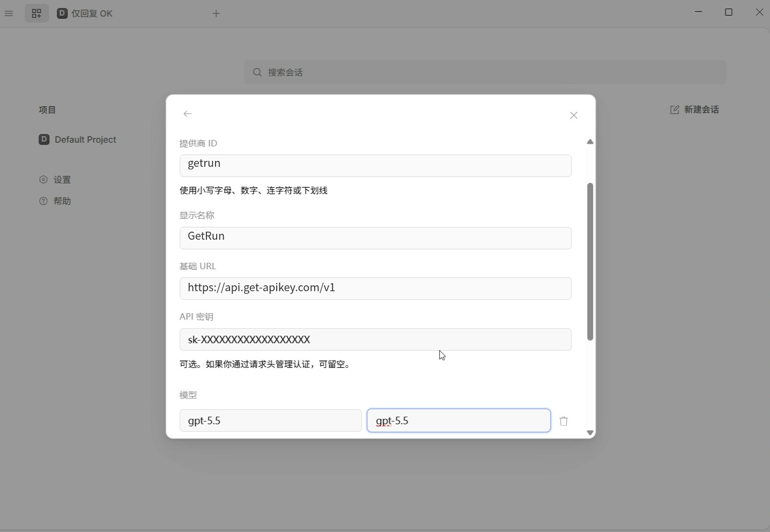Click the search magnifier icon

(257, 72)
